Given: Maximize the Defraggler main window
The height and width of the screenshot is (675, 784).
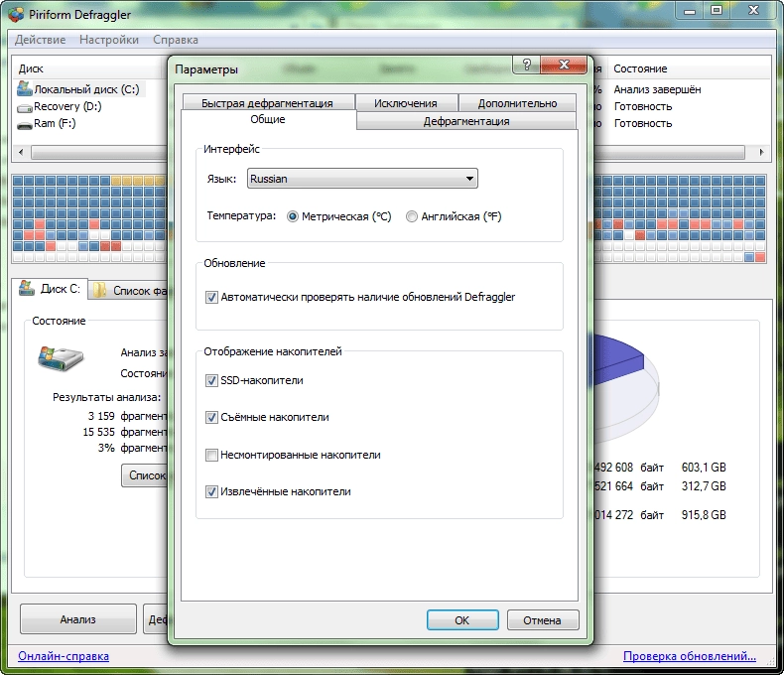Looking at the screenshot, I should tap(717, 11).
